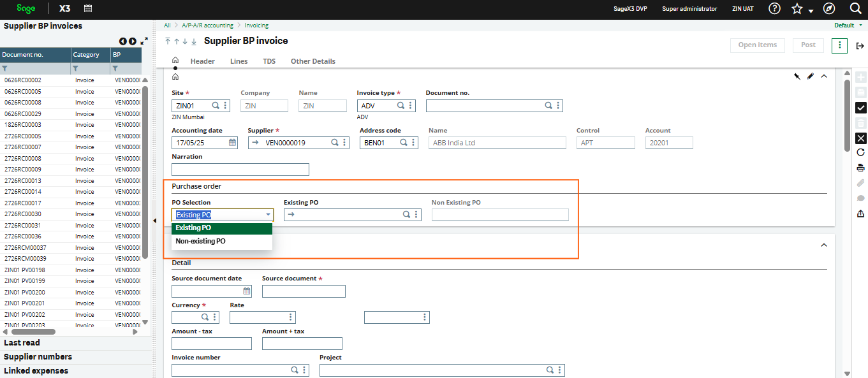868x378 pixels.
Task: Open comments via the speech bubble icon
Action: pyautogui.click(x=861, y=198)
